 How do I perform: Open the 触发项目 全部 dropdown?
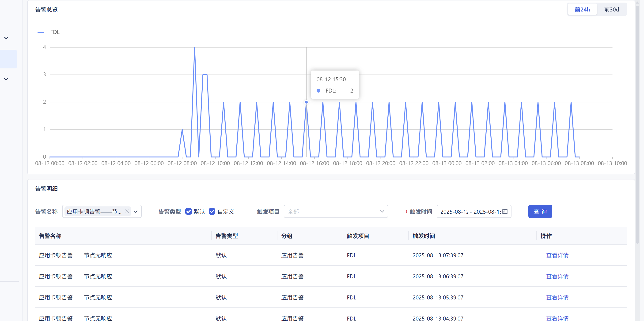(x=336, y=211)
